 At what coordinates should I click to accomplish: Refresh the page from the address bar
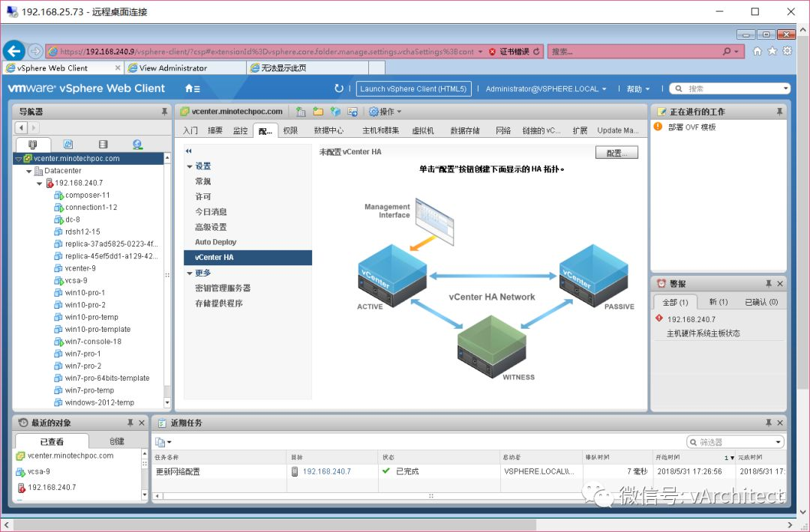536,52
